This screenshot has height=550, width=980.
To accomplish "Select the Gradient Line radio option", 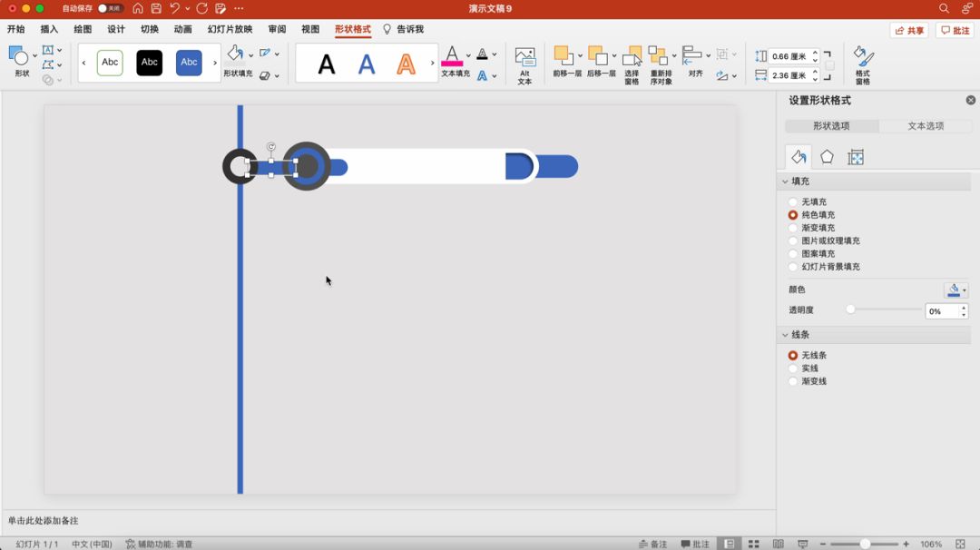I will 793,381.
